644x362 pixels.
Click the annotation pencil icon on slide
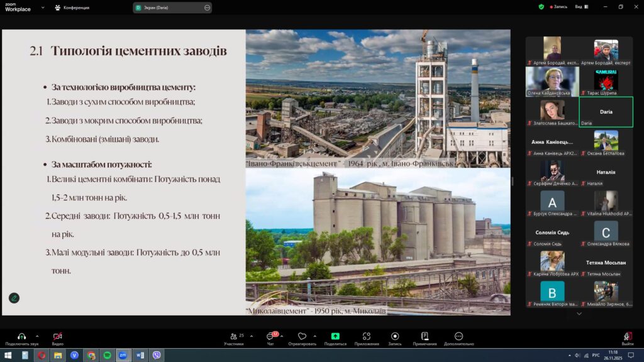pyautogui.click(x=14, y=298)
